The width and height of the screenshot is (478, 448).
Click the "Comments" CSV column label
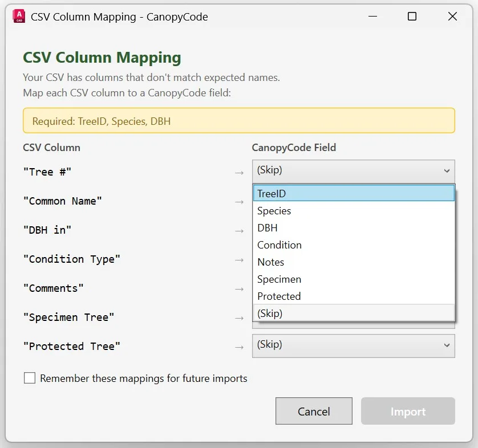coord(54,288)
